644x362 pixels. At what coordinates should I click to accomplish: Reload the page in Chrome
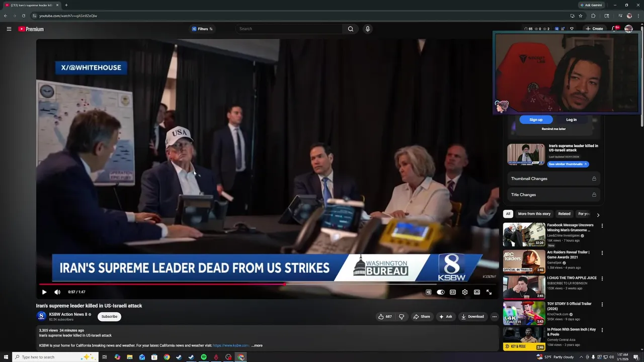(x=24, y=16)
